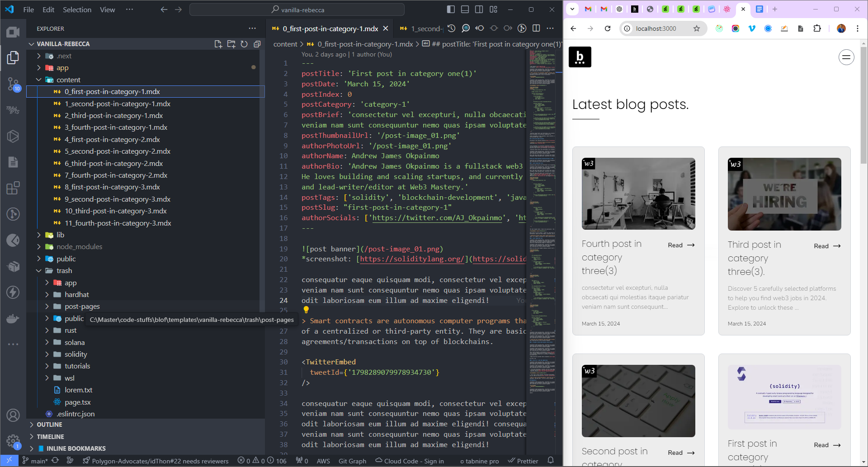
Task: Click Cloud Code - Sign in
Action: point(410,461)
